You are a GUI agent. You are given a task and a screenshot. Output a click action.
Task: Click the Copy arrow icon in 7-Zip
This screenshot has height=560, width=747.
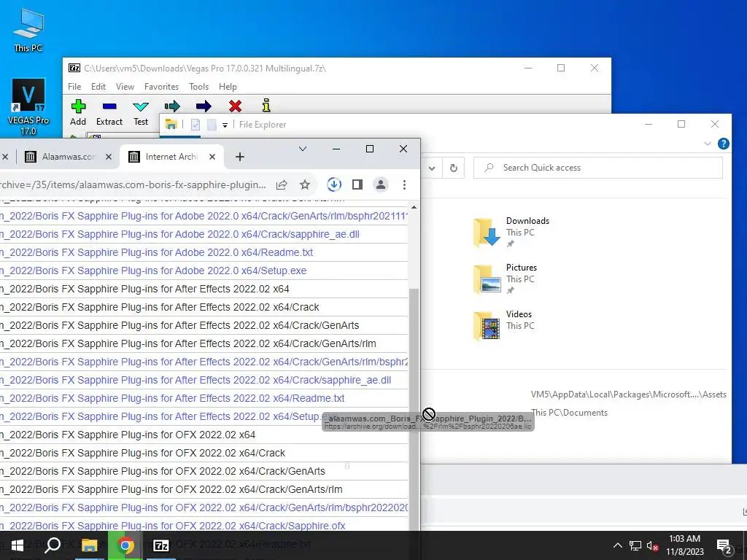[172, 106]
